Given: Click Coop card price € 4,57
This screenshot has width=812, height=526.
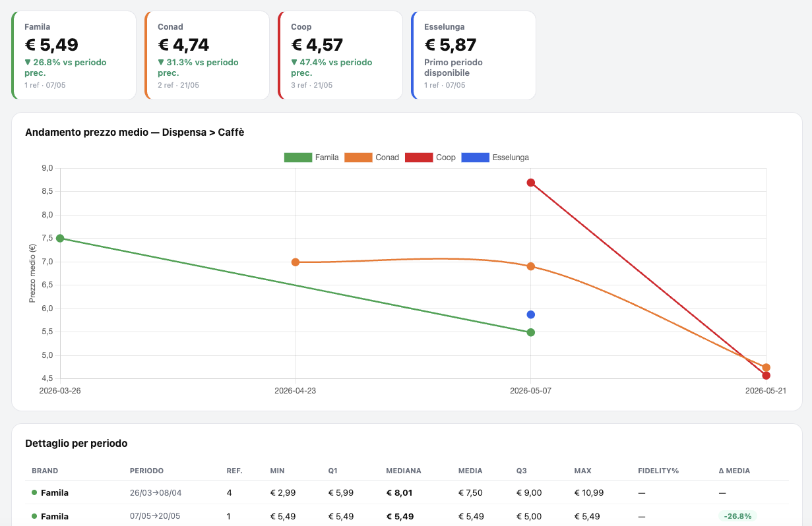Looking at the screenshot, I should 317,45.
